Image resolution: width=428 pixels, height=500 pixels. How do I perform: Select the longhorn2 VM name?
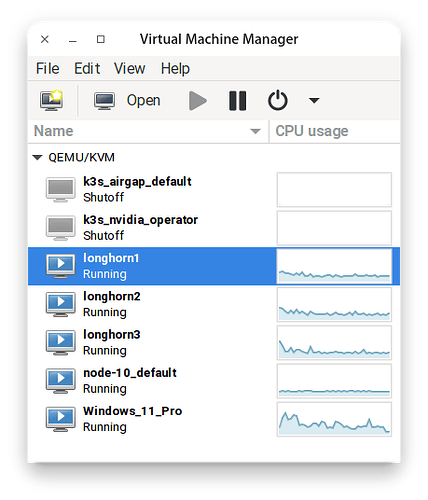[x=112, y=296]
